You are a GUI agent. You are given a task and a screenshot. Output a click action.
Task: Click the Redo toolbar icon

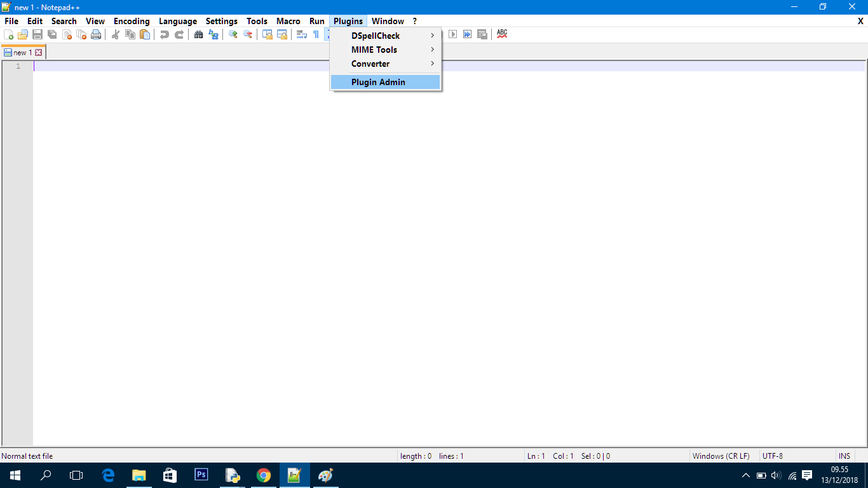[179, 34]
